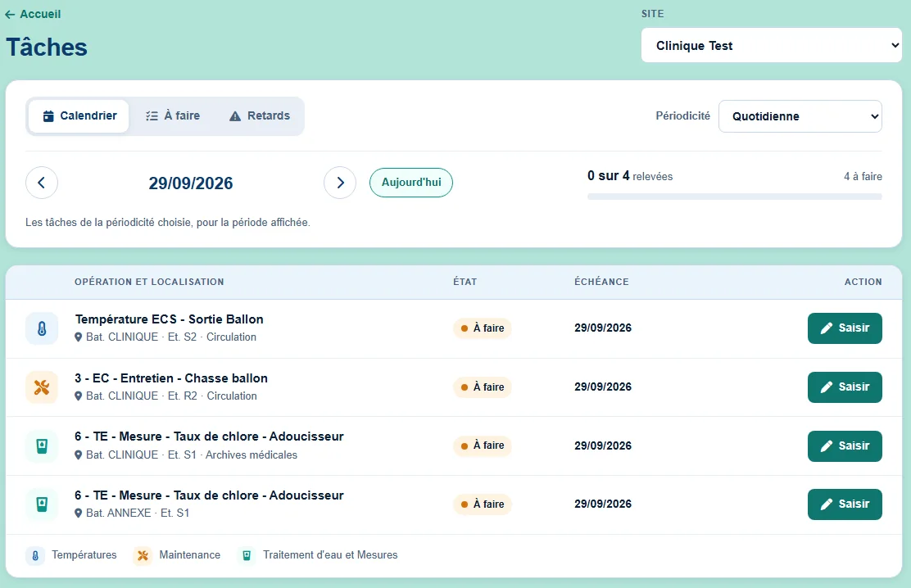Open the Site dropdown showing Clinique Test
Image resolution: width=911 pixels, height=588 pixels.
(x=772, y=45)
